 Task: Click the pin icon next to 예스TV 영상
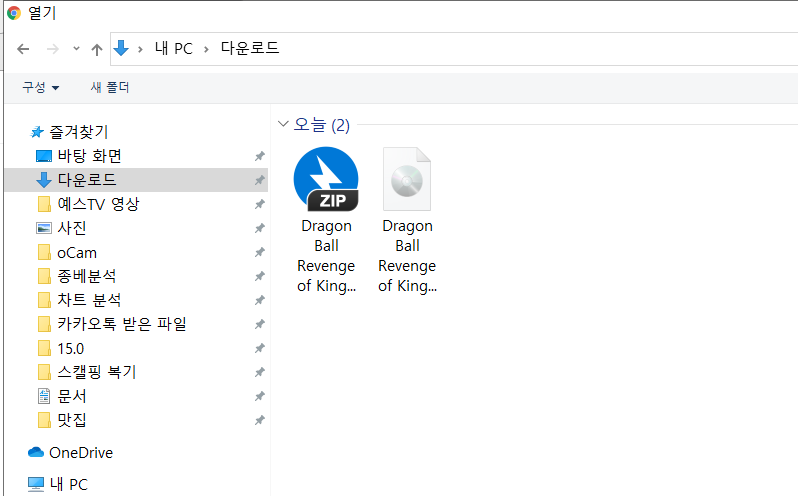point(260,204)
